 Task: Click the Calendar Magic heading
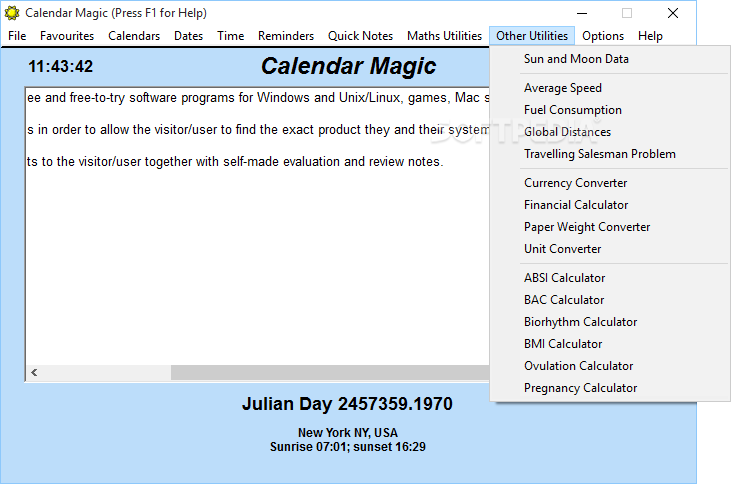348,66
